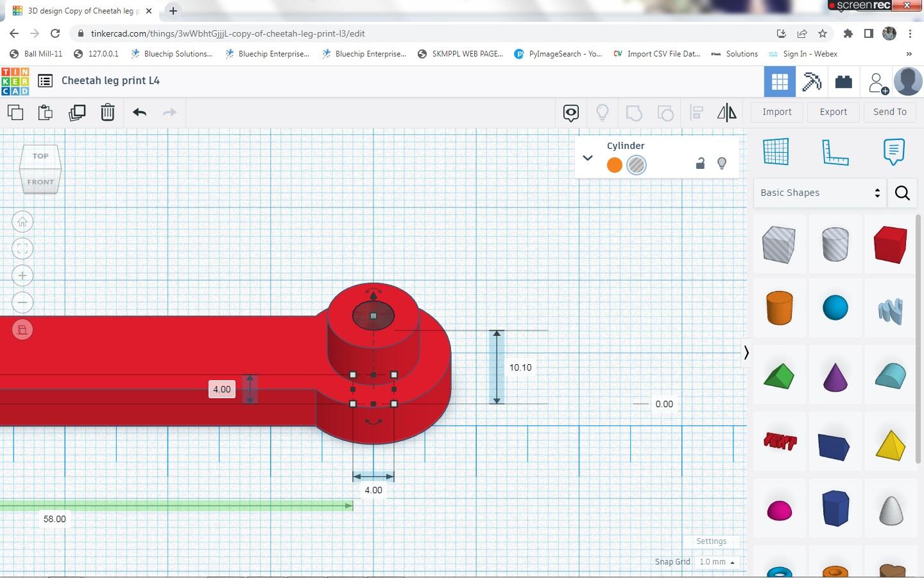
Task: Click the view cube FRONT face
Action: [40, 182]
